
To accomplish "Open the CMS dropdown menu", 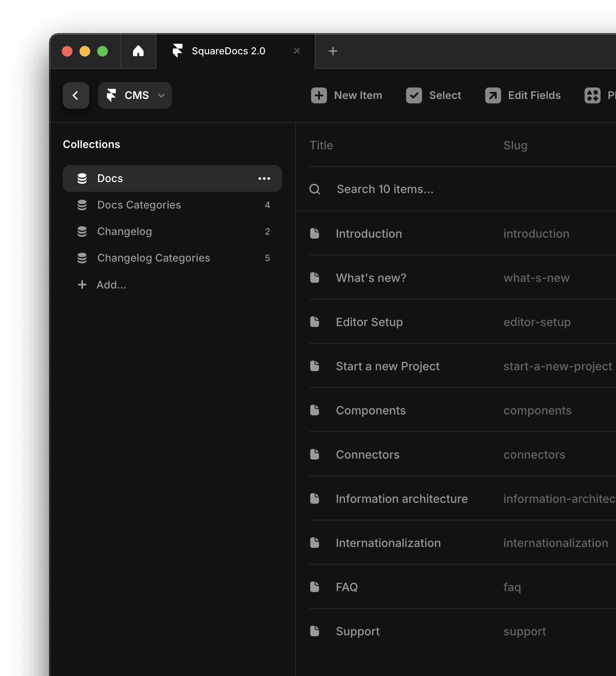I will 135,95.
